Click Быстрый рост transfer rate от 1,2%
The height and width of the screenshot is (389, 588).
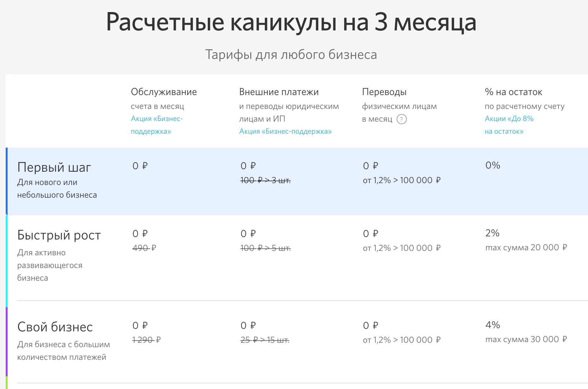click(402, 248)
